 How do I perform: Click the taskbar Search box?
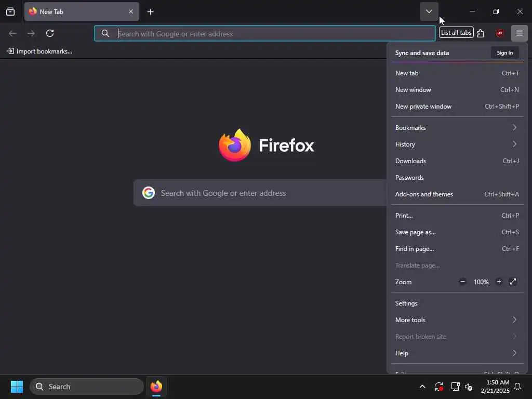coord(87,387)
